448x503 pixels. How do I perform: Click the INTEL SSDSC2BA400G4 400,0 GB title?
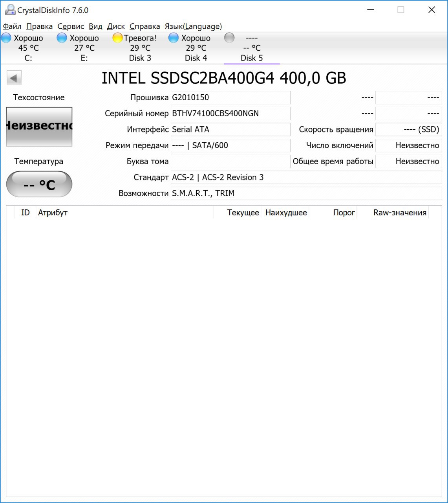224,78
